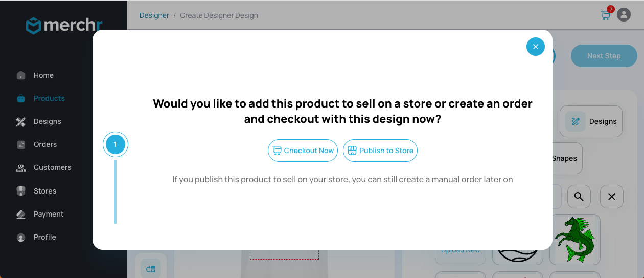The height and width of the screenshot is (278, 644).
Task: Click the Next Step button
Action: pyautogui.click(x=604, y=56)
